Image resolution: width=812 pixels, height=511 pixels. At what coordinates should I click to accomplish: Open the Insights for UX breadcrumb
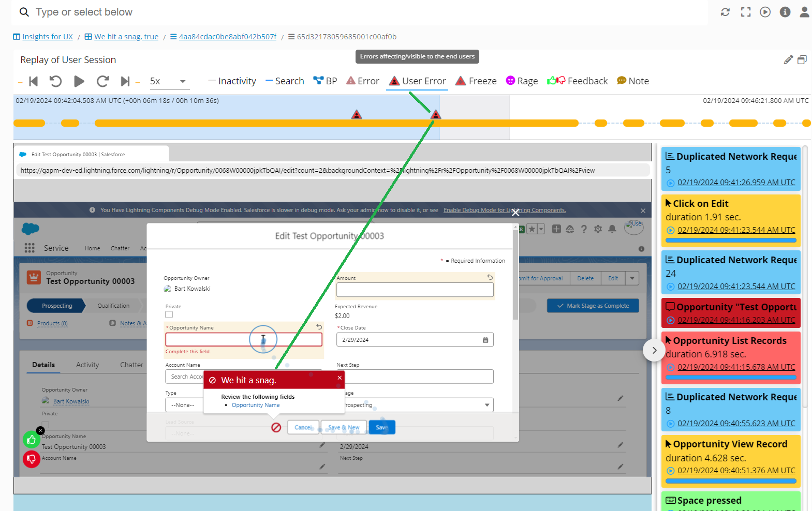pos(47,37)
